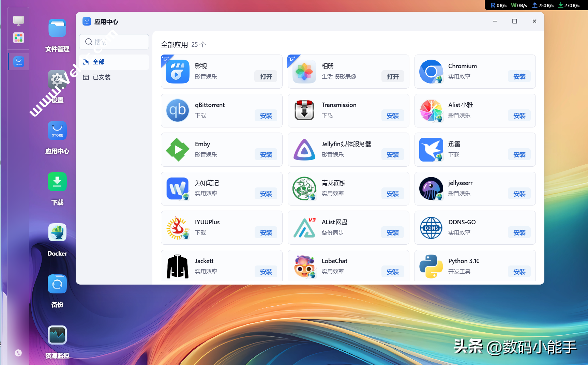Image resolution: width=588 pixels, height=365 pixels.
Task: Open the 文件管理 desktop icon
Action: click(x=57, y=28)
